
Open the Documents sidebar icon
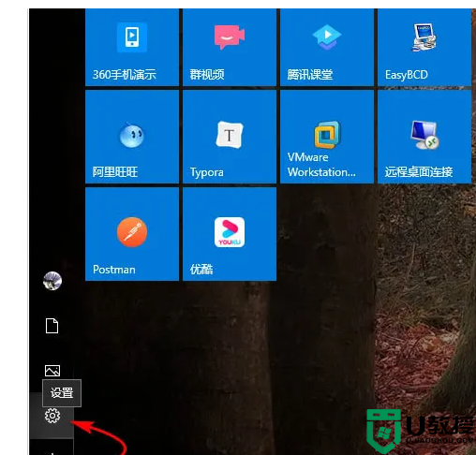coord(52,326)
